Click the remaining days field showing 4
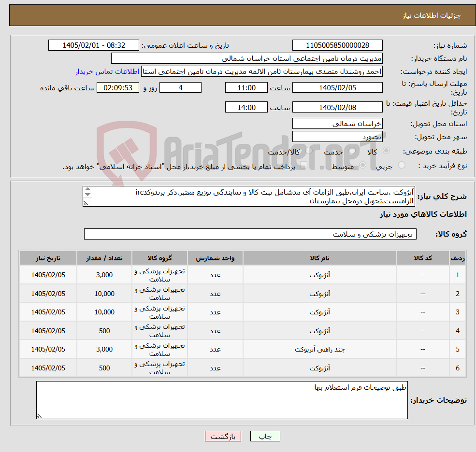Image resolution: width=476 pixels, height=452 pixels. click(180, 88)
